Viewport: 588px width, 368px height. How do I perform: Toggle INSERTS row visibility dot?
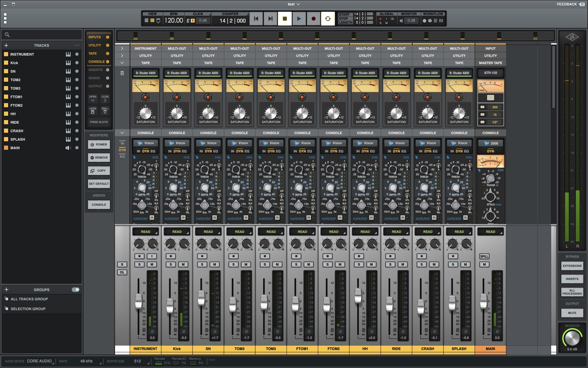(108, 70)
